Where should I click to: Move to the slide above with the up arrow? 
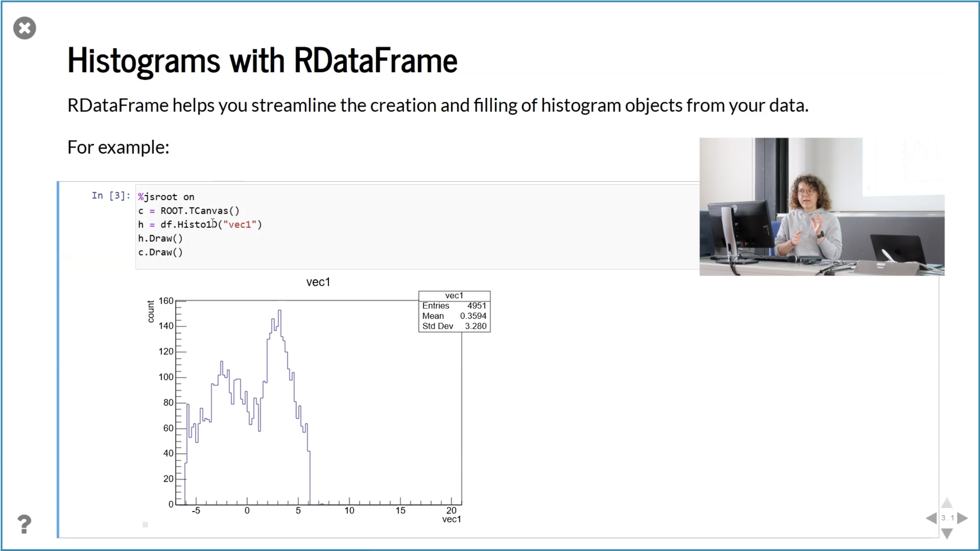click(947, 503)
